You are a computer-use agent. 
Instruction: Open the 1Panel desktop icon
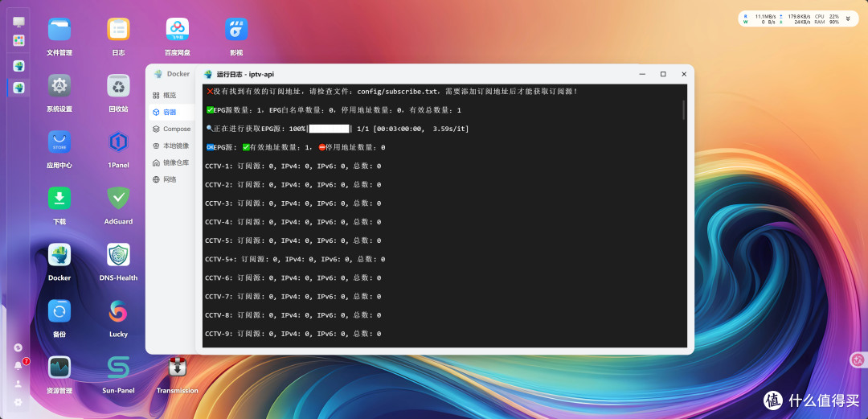[118, 142]
